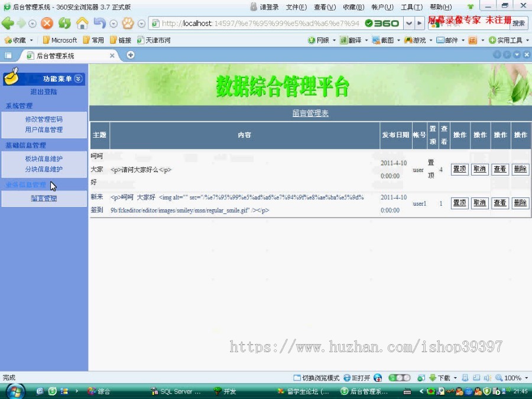Screen dimensions: 532x399
Task: Click the 网银 toolbar icon
Action: [318, 40]
